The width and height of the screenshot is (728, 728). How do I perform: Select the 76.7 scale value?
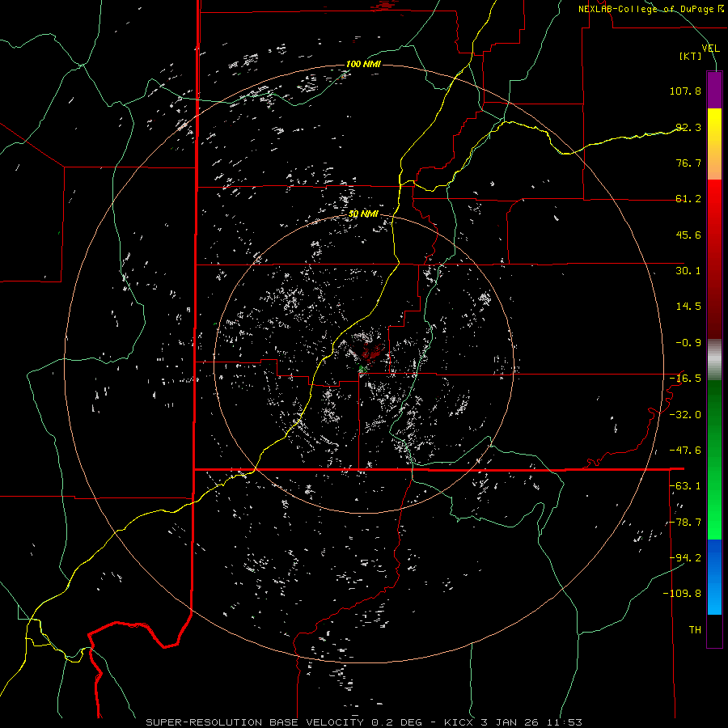tap(688, 163)
